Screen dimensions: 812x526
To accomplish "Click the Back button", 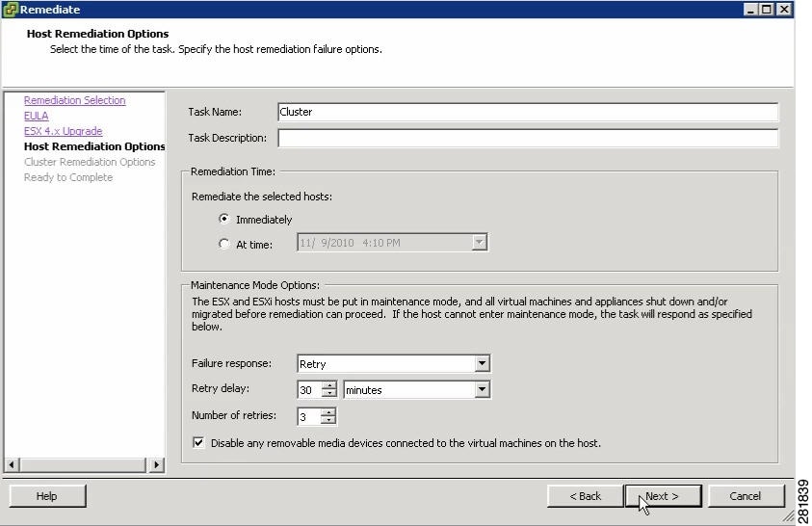I will (586, 496).
